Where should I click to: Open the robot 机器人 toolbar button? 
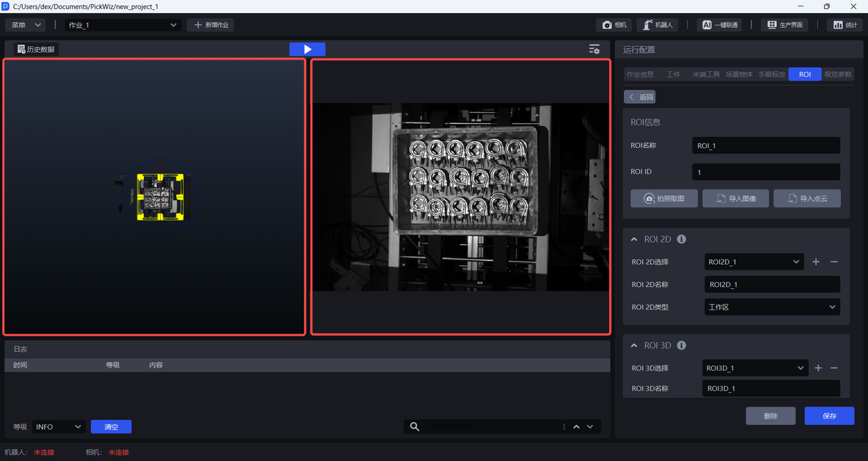(x=658, y=25)
